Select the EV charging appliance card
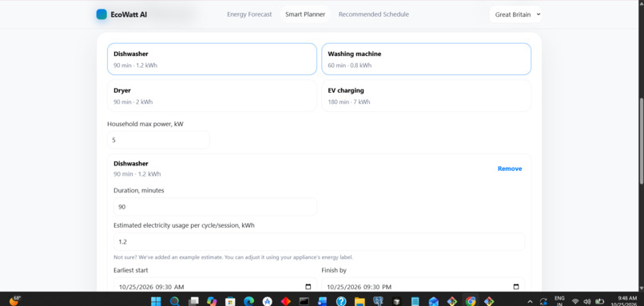The image size is (644, 306). 427,96
